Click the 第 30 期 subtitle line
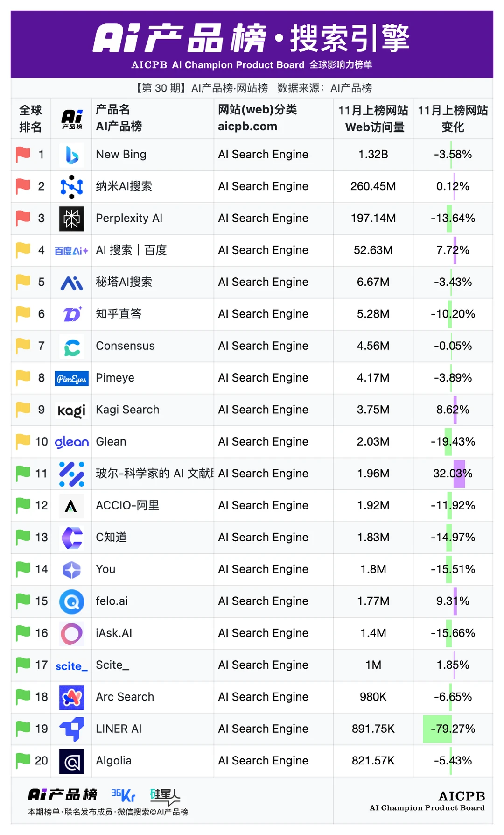 tap(252, 88)
